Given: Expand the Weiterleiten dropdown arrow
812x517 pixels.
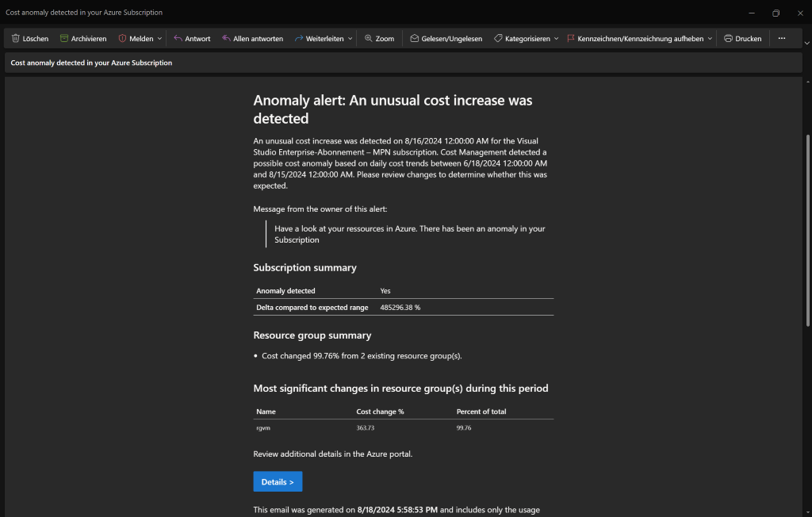Looking at the screenshot, I should (350, 38).
